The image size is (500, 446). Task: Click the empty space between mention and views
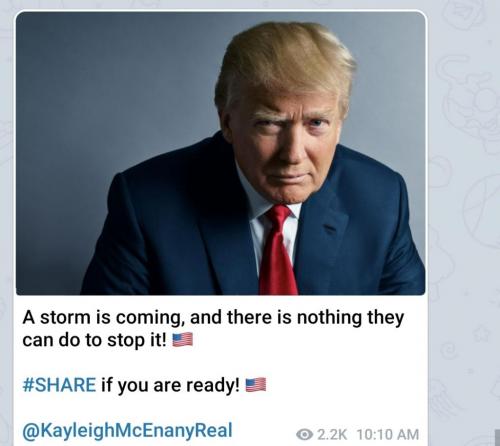point(264,433)
